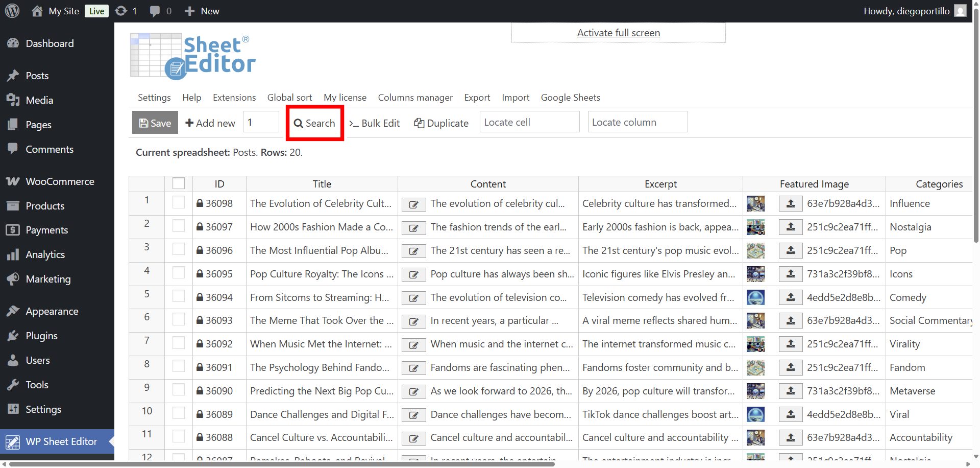This screenshot has width=980, height=468.
Task: Expand the WooCommerce sidebar menu
Action: tap(59, 181)
